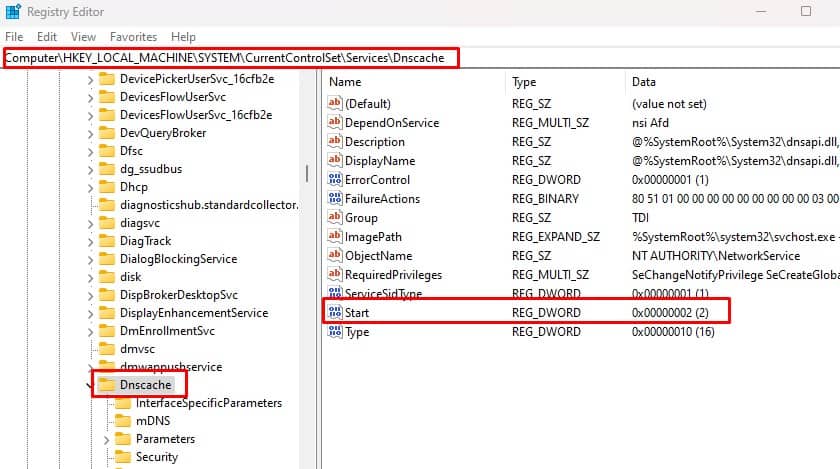Click the dg_ssudbus folder icon
This screenshot has height=469, width=840.
(x=107, y=169)
